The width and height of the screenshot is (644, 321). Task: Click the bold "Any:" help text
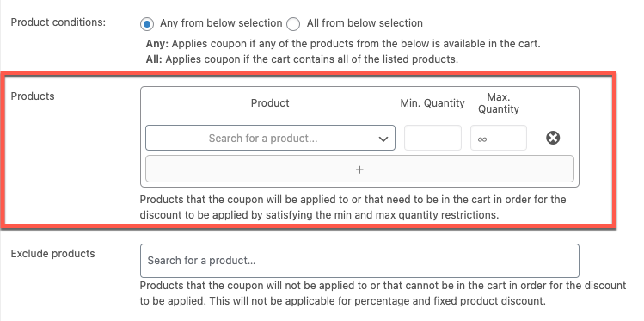[156, 44]
